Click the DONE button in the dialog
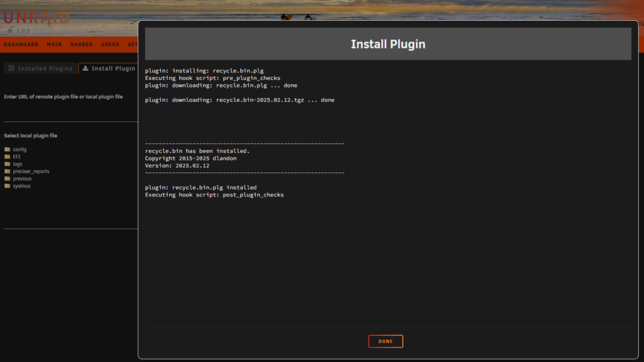 point(386,341)
